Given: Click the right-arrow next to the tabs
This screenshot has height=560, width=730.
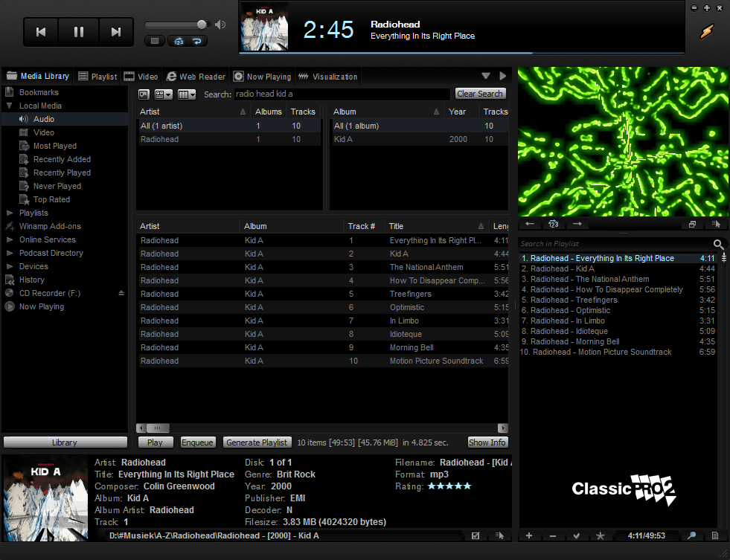Looking at the screenshot, I should [503, 76].
